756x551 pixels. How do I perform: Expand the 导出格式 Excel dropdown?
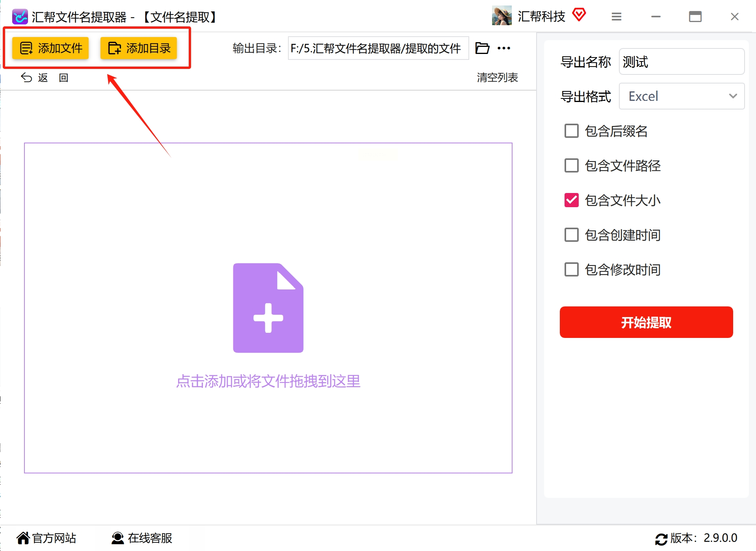coord(682,96)
